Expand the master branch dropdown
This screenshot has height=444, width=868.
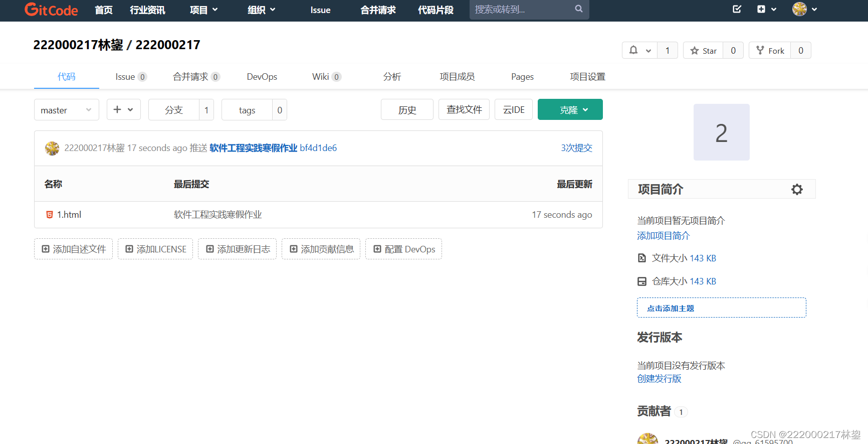tap(67, 110)
